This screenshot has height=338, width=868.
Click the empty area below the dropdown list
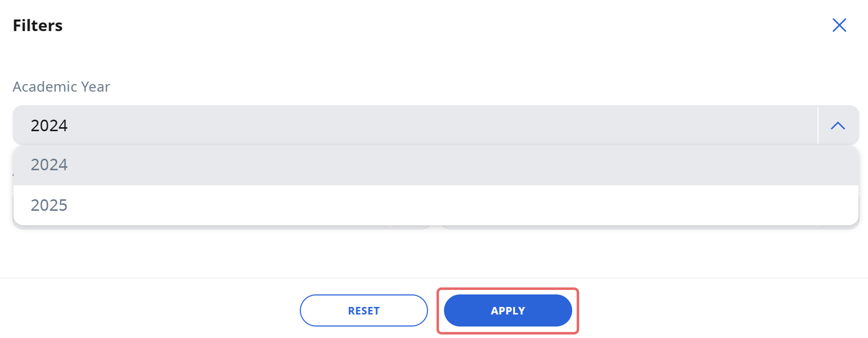click(x=434, y=253)
